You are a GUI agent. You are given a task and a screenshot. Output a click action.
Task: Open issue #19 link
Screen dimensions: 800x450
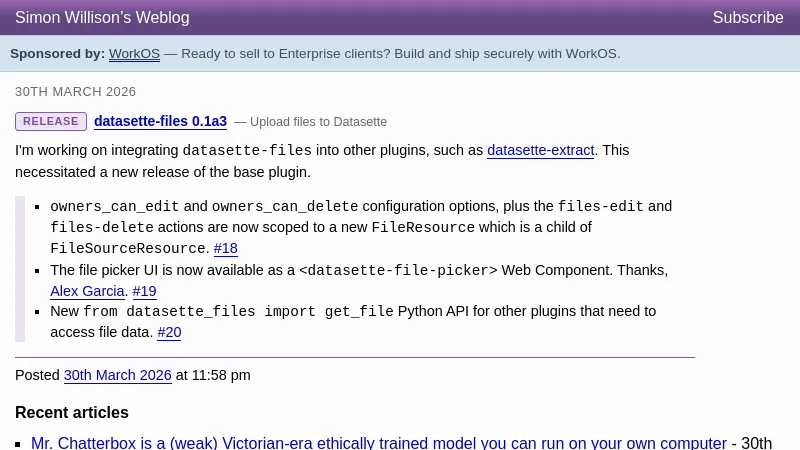click(145, 291)
